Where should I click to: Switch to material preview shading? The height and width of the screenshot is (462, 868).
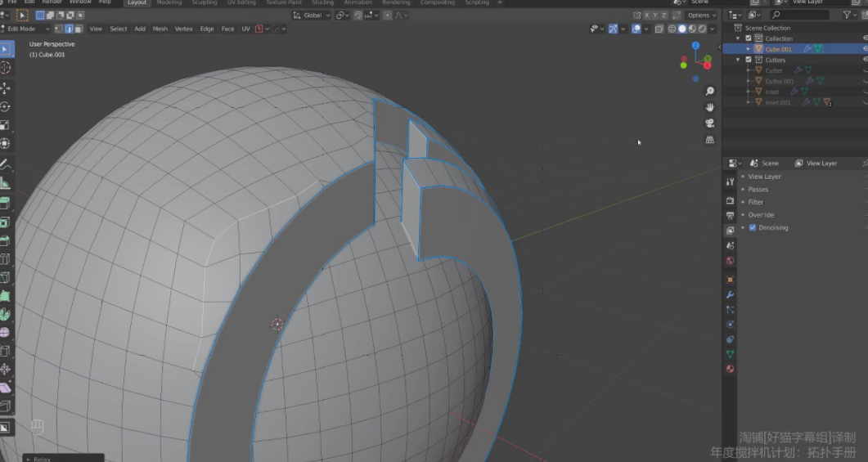pos(692,29)
